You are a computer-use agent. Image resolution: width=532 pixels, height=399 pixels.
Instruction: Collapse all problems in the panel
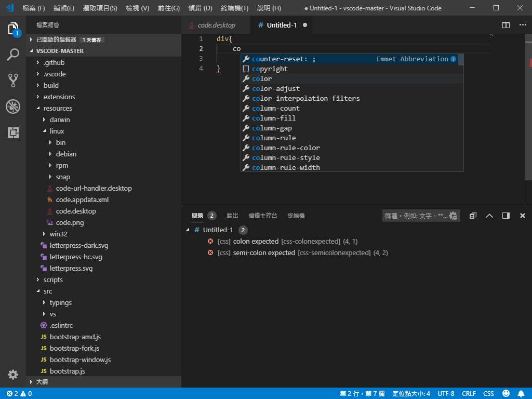click(473, 216)
